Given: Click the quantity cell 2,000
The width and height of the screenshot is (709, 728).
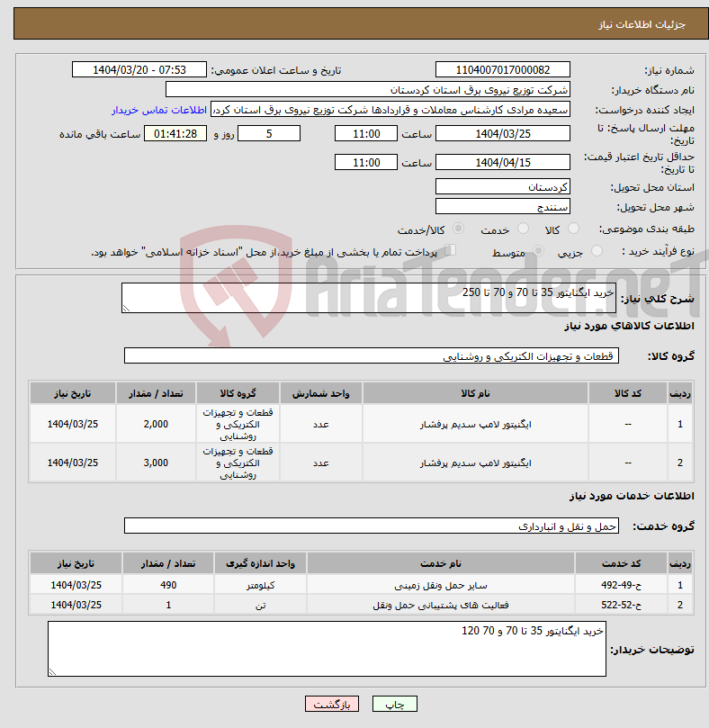Looking at the screenshot, I should click(156, 424).
